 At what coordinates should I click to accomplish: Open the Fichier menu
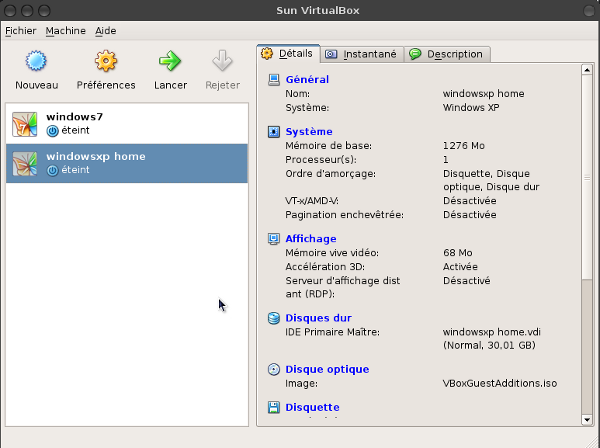[20, 31]
